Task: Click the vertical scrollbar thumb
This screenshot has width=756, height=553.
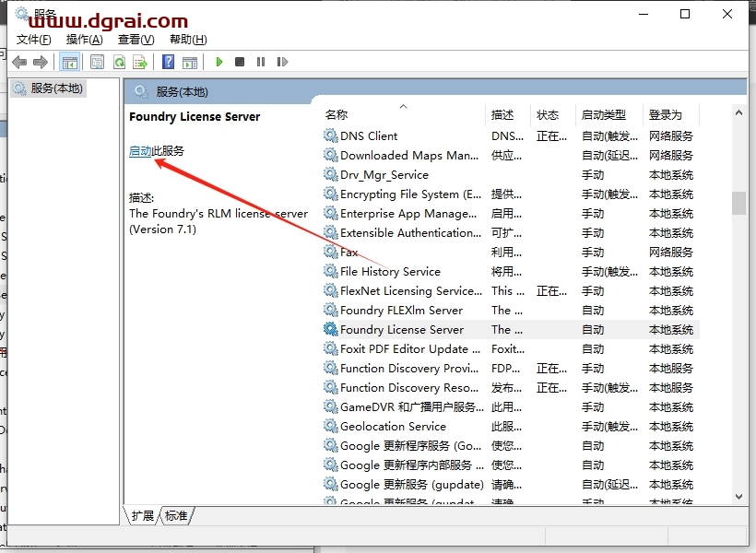Action: tap(738, 203)
